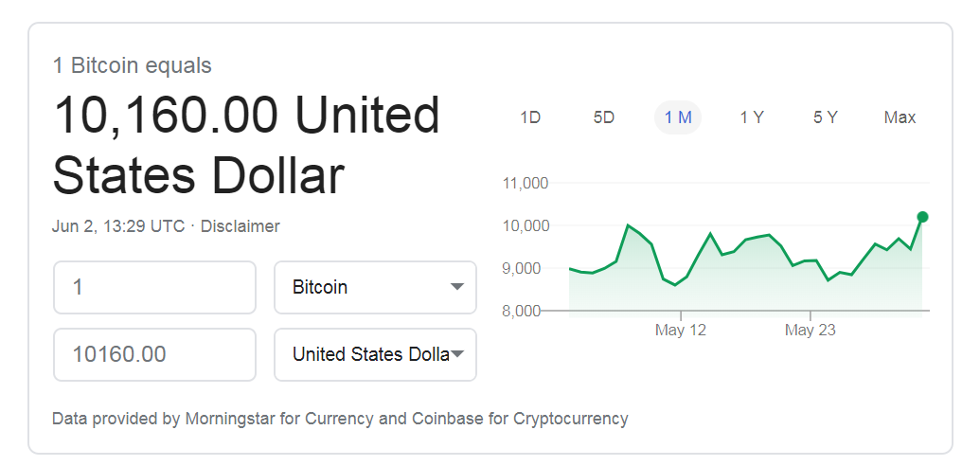Image resolution: width=980 pixels, height=466 pixels.
Task: Show the 1 Y price history
Action: (752, 117)
